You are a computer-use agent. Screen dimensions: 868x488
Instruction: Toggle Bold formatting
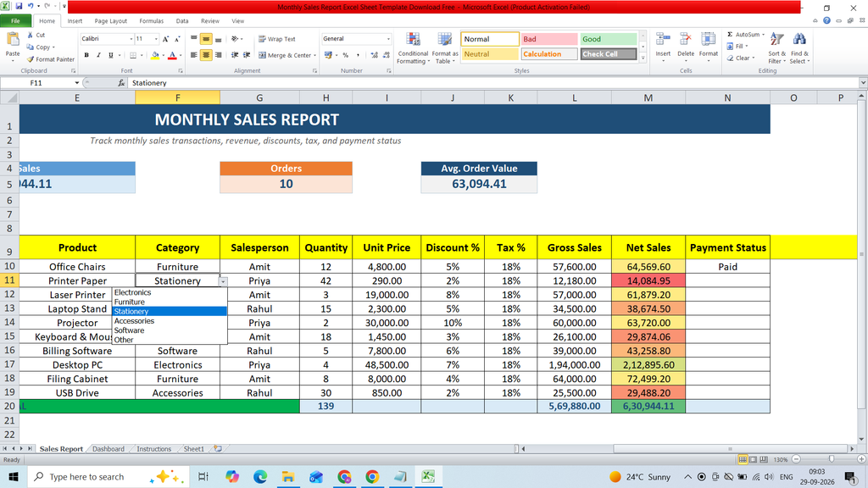click(x=86, y=55)
